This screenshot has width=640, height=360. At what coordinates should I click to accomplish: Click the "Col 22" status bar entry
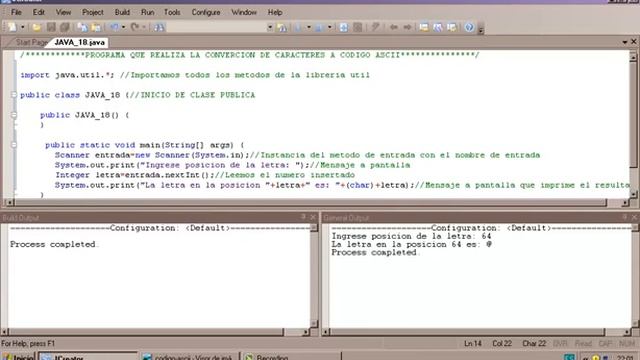502,344
